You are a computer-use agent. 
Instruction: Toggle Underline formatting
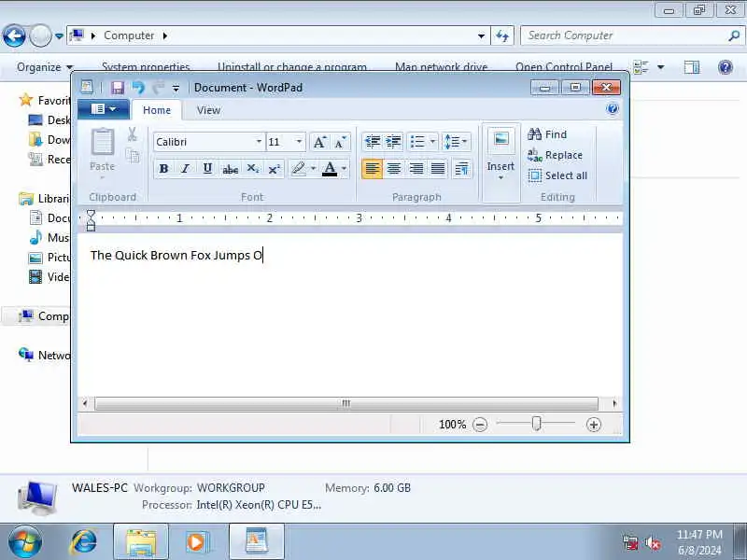point(207,169)
